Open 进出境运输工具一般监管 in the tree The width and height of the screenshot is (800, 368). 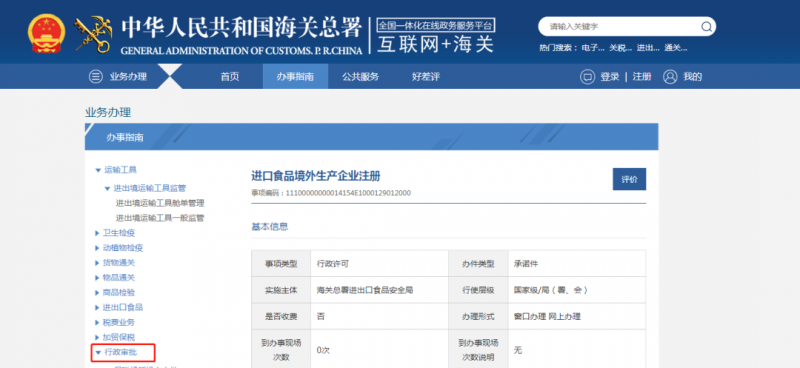click(x=160, y=218)
